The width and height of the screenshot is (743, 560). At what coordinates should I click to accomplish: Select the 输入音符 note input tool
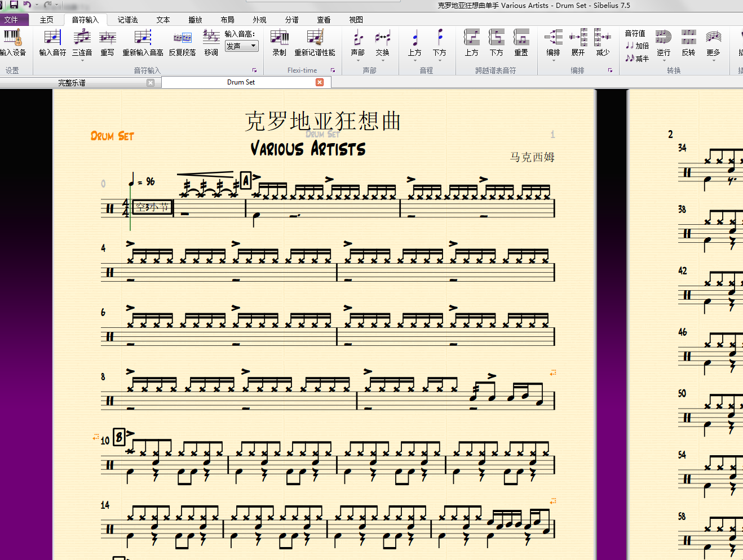(52, 42)
